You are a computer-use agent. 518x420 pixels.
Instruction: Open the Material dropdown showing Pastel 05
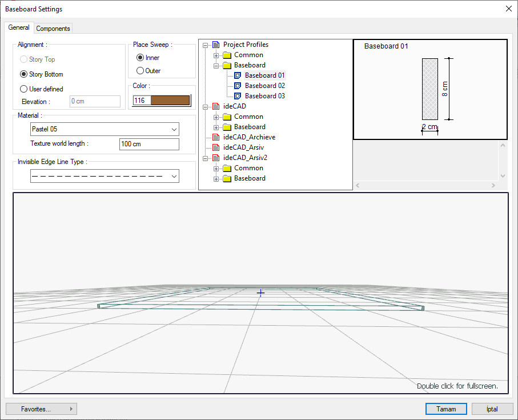pyautogui.click(x=105, y=129)
